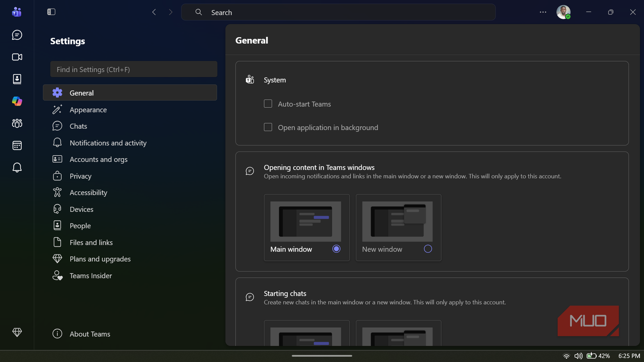Open the People contacts icon in left rail
Image resolution: width=644 pixels, height=362 pixels.
click(x=17, y=79)
